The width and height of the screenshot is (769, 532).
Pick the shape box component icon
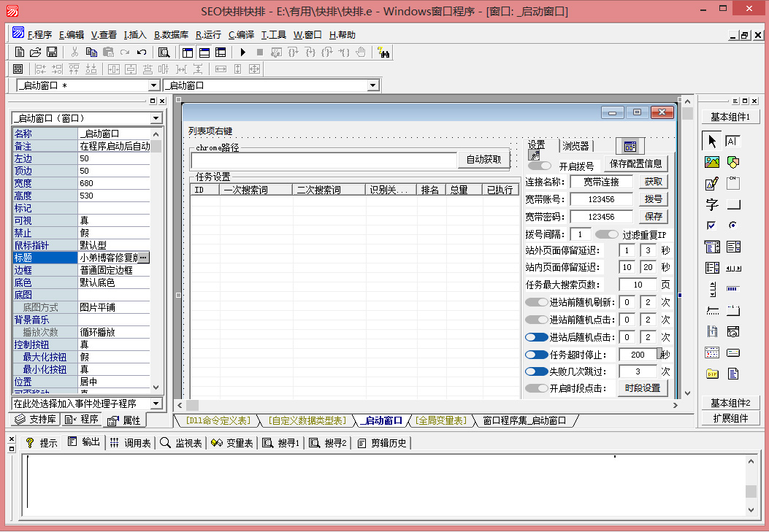pos(732,162)
